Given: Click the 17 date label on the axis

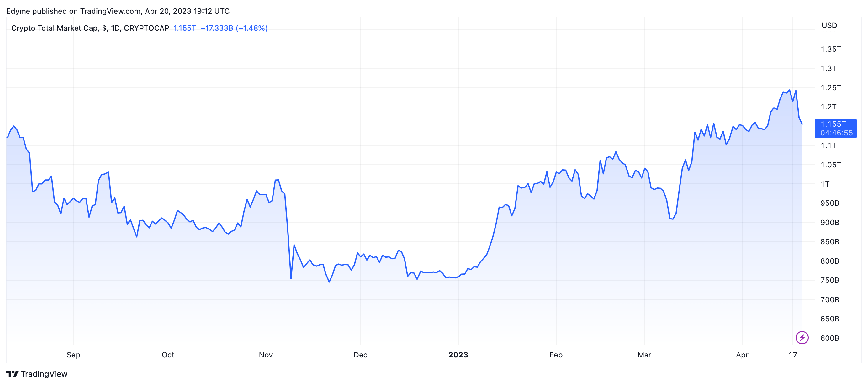Looking at the screenshot, I should [x=792, y=355].
